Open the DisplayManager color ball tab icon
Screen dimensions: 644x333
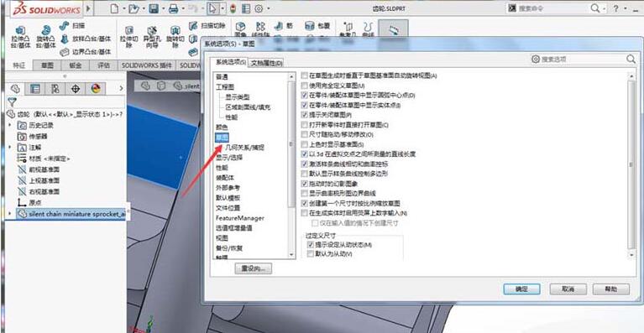96,89
